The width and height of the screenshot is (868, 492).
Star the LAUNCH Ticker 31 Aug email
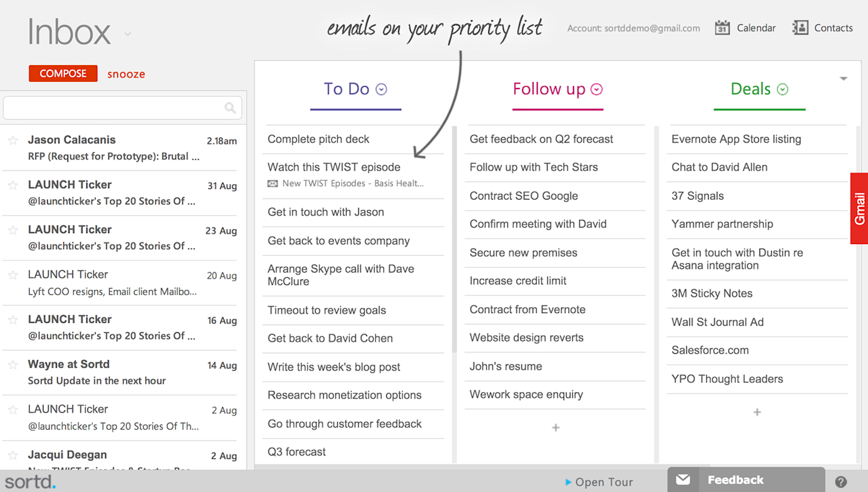coord(12,185)
